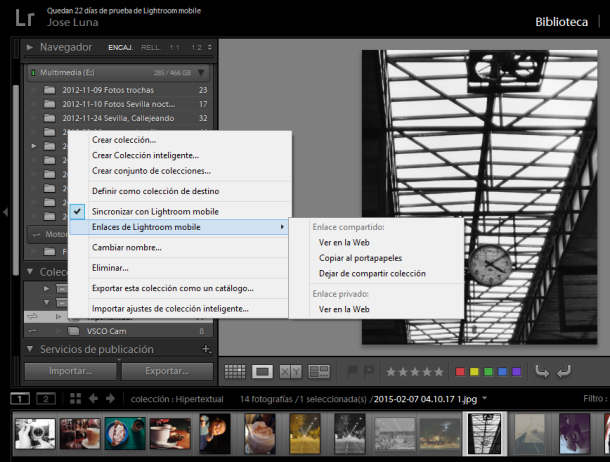Select 1:2 zoom level in Navegador
This screenshot has width=610, height=462.
pos(196,47)
